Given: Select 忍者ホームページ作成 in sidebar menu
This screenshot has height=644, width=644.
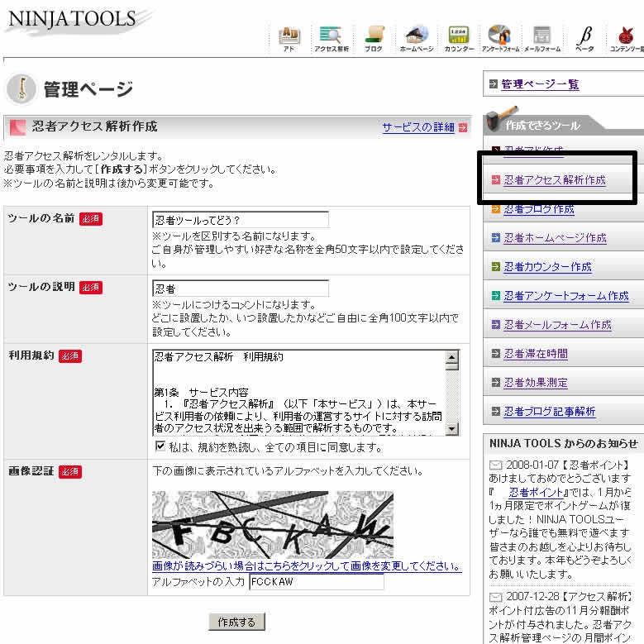Looking at the screenshot, I should pos(555,238).
